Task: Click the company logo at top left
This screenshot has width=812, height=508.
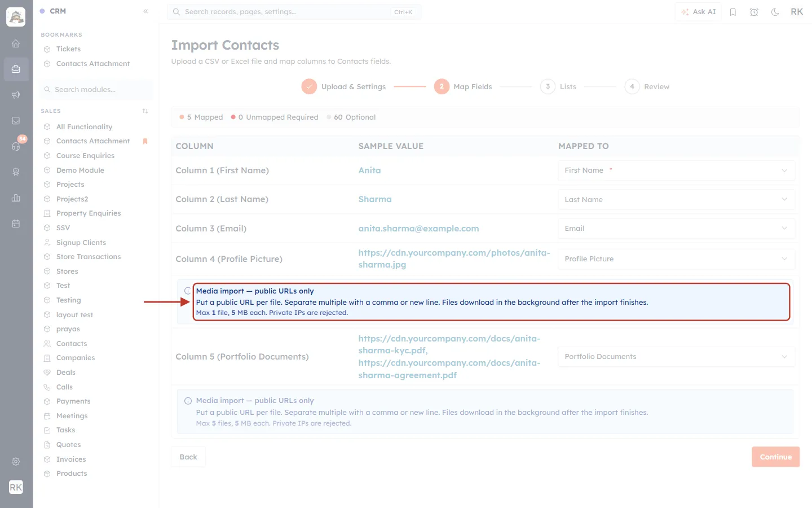Action: (16, 17)
